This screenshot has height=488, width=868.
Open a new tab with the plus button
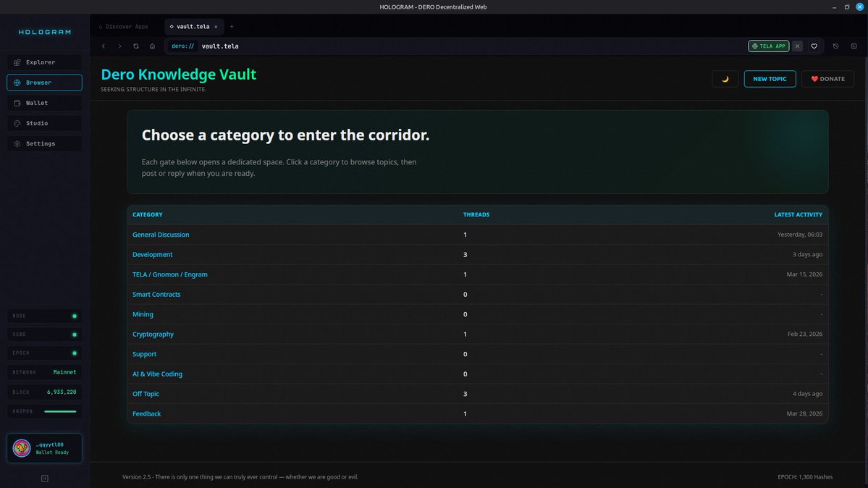231,25
